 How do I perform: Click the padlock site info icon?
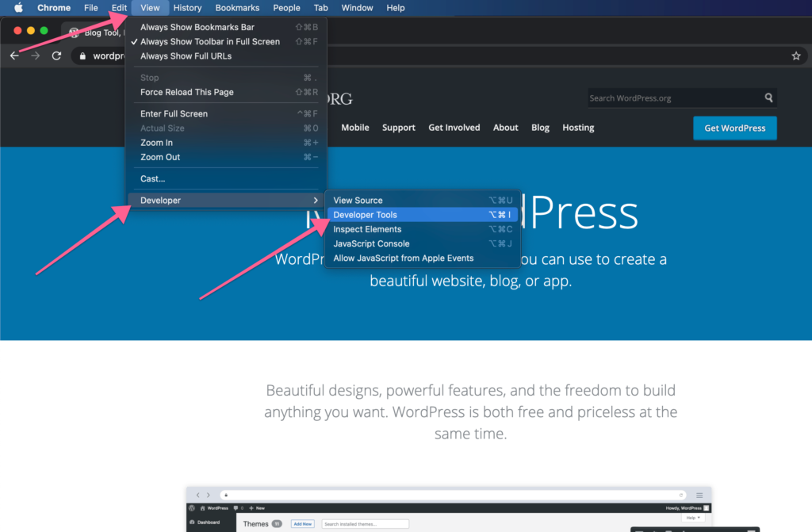[x=82, y=56]
